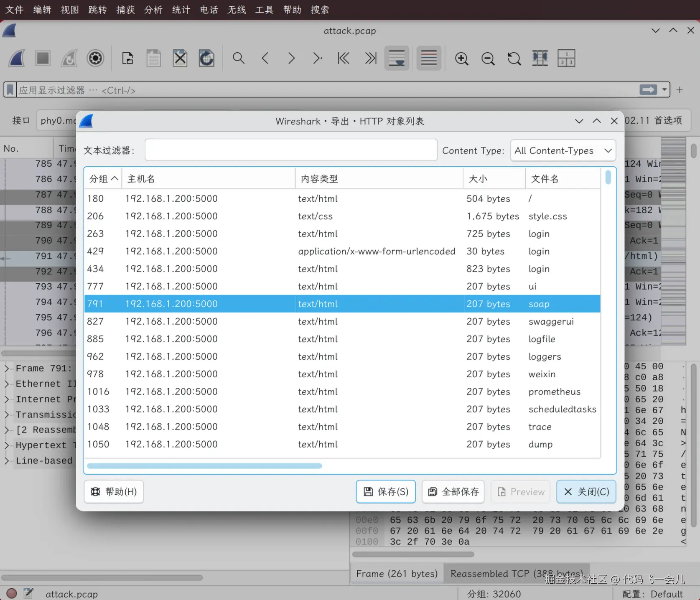Click the go to specific packet icon
Image resolution: width=700 pixels, height=600 pixels.
[318, 58]
